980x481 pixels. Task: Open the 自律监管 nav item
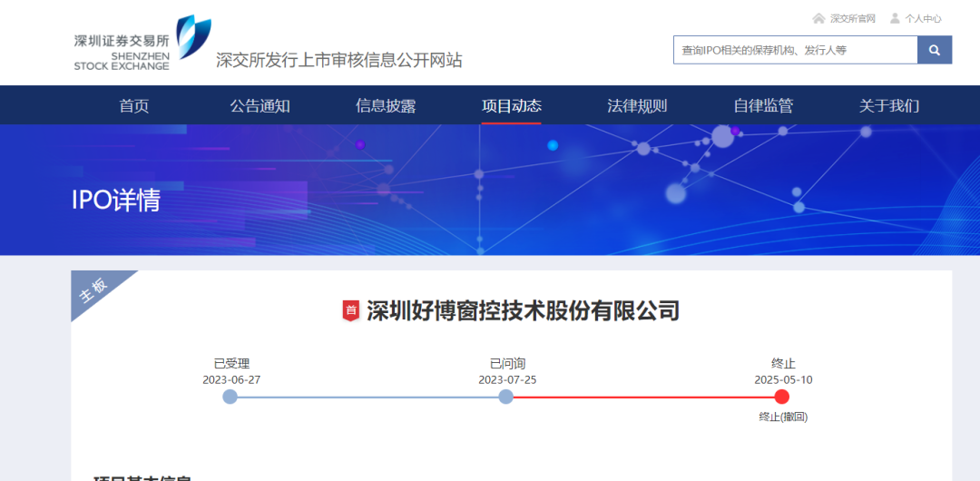763,105
